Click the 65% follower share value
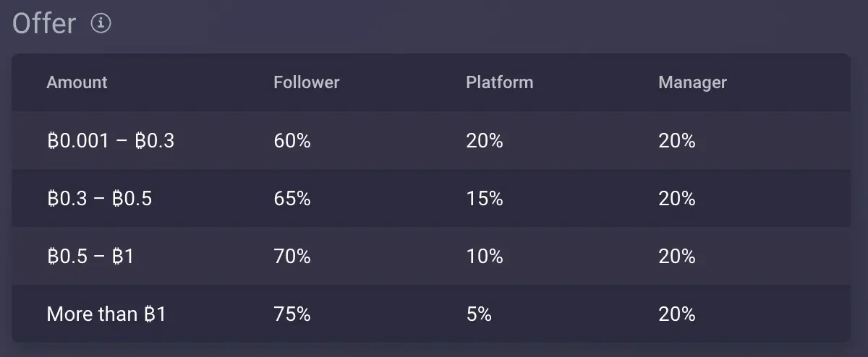The image size is (868, 357). click(292, 198)
